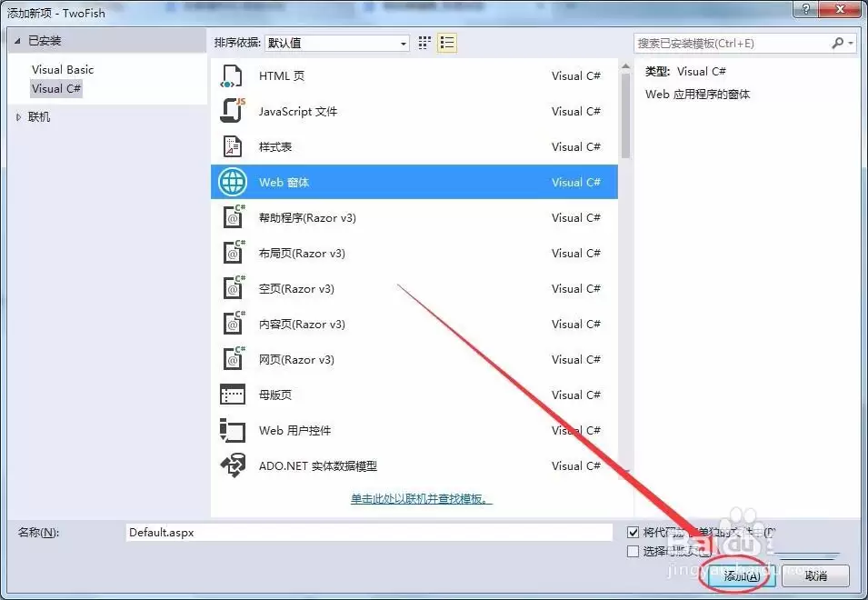The image size is (868, 600).
Task: Click the 母版页 template icon
Action: click(x=232, y=395)
